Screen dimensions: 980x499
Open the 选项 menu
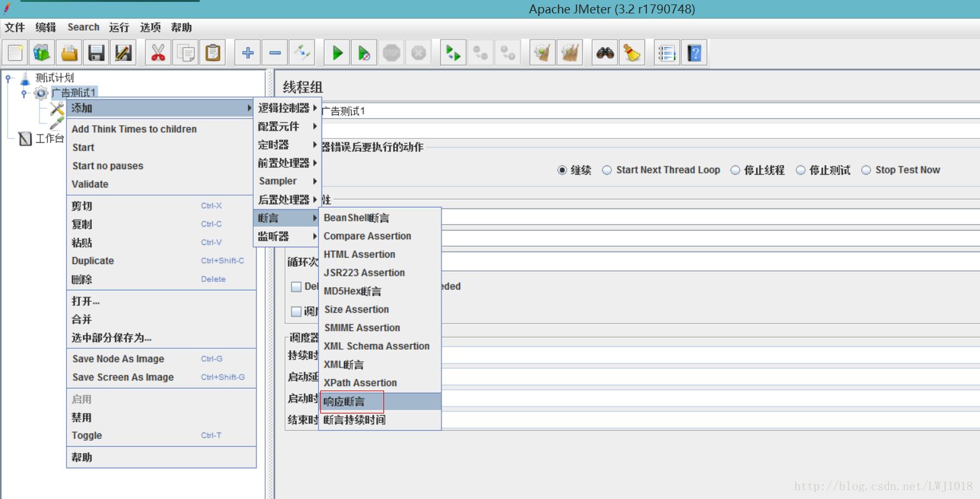point(151,27)
